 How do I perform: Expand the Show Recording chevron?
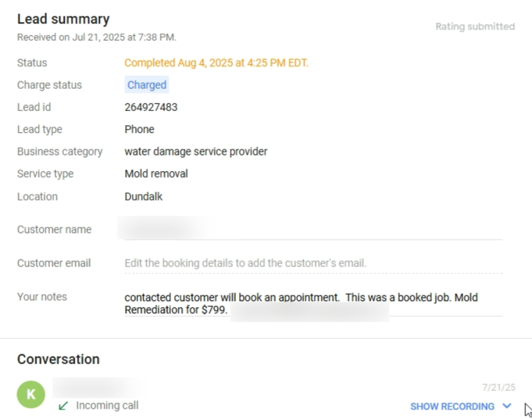click(x=507, y=406)
